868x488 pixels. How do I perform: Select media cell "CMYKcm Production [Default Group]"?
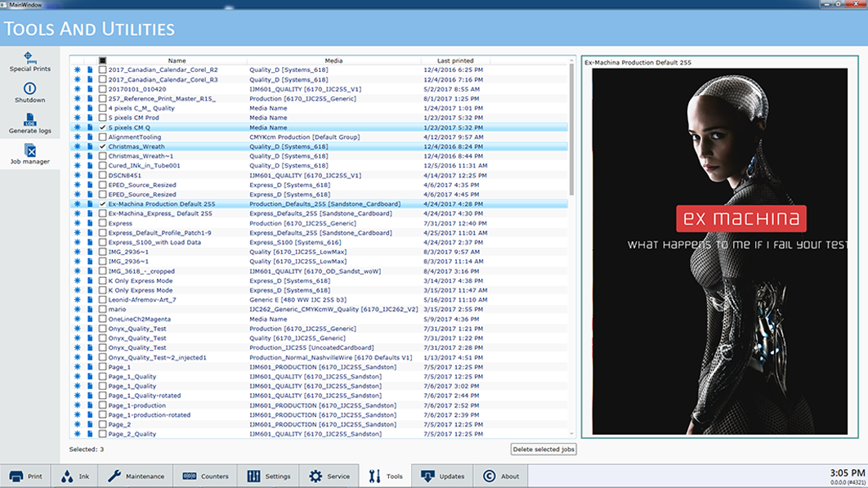pos(305,137)
